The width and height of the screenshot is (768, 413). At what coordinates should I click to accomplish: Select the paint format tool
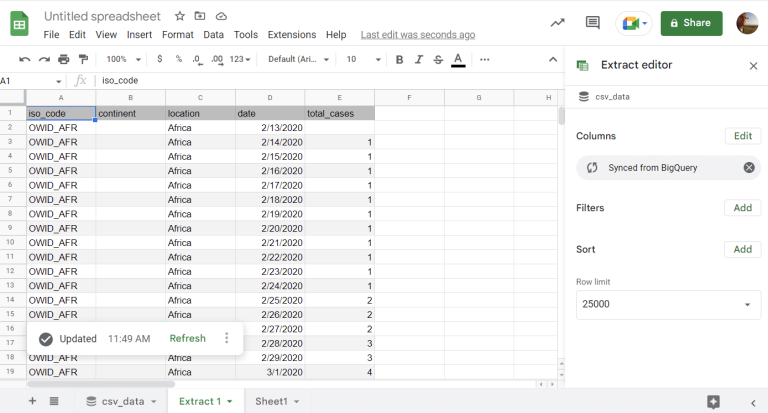pyautogui.click(x=83, y=59)
